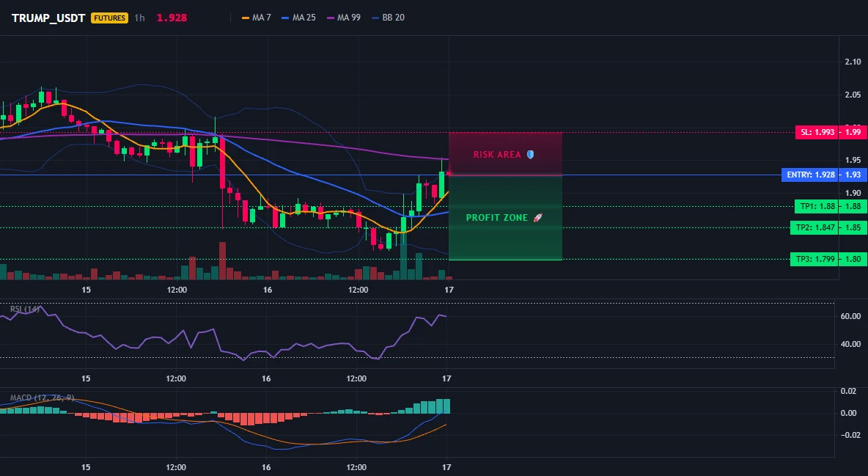Click the TP2: 1.847 target label

pyautogui.click(x=814, y=227)
